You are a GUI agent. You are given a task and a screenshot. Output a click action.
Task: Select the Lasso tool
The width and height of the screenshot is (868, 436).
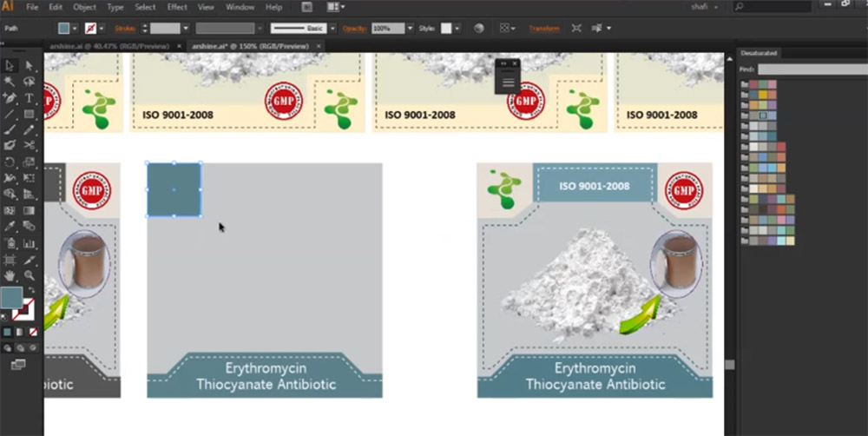[x=29, y=82]
